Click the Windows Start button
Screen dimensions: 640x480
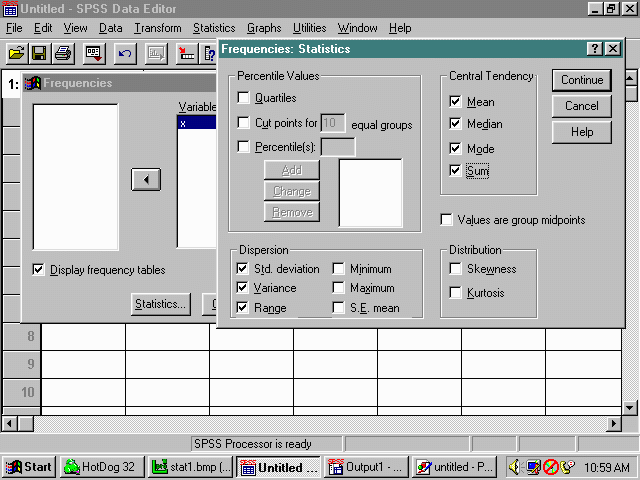[29, 467]
